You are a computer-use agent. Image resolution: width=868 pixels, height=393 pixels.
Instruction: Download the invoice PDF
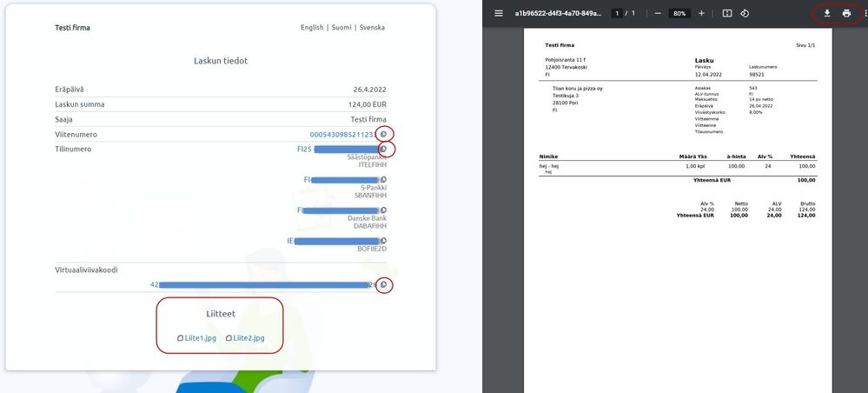point(827,13)
